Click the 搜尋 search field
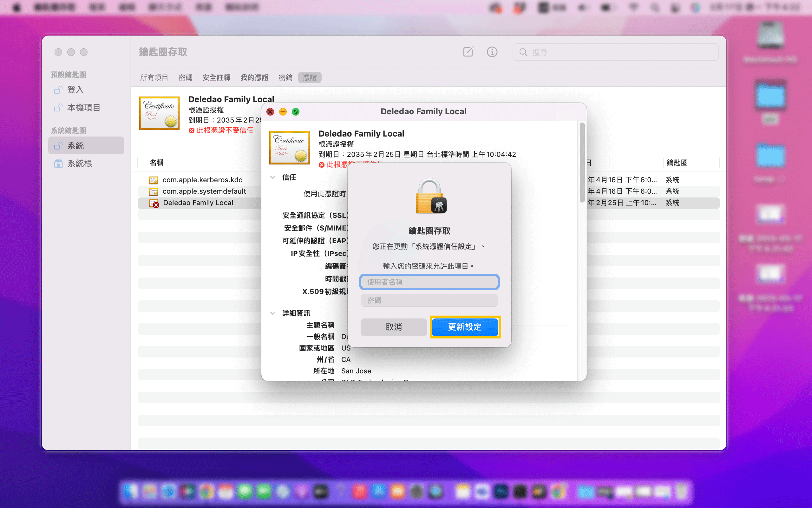This screenshot has width=812, height=508. (x=615, y=52)
